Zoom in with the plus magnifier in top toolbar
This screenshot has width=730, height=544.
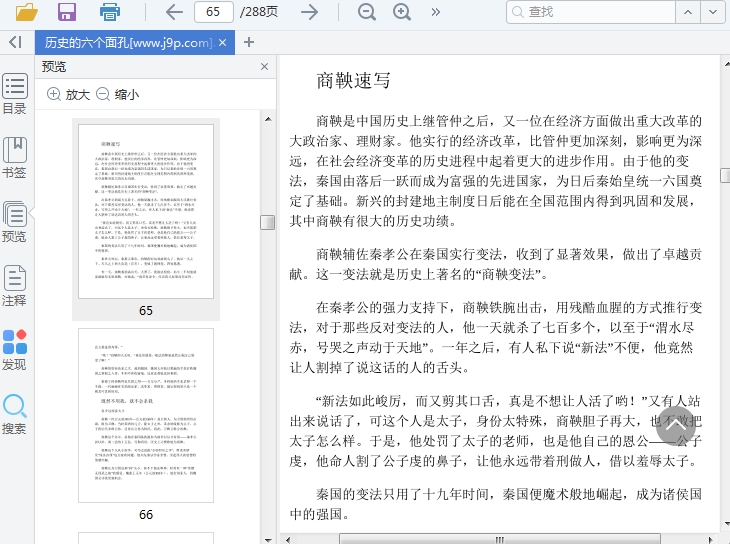[x=402, y=12]
